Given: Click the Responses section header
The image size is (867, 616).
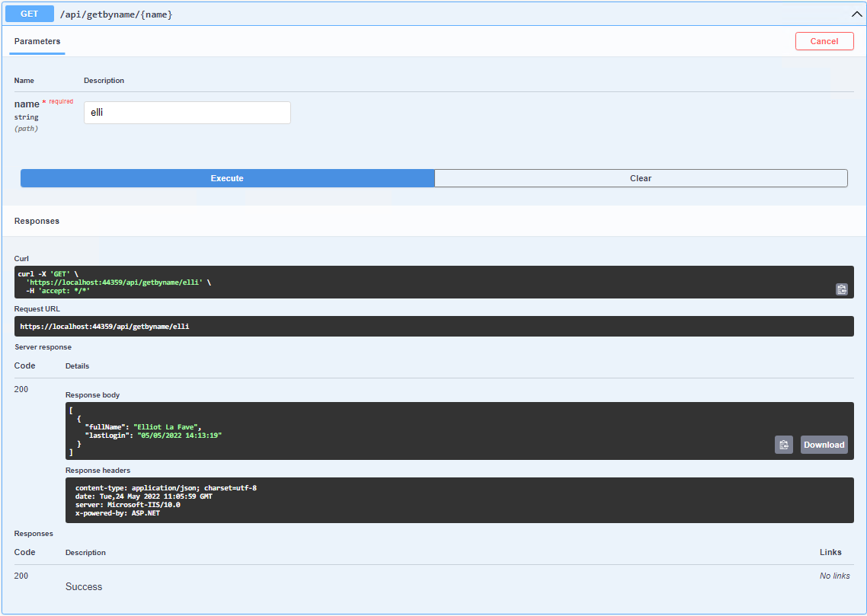Looking at the screenshot, I should (37, 221).
